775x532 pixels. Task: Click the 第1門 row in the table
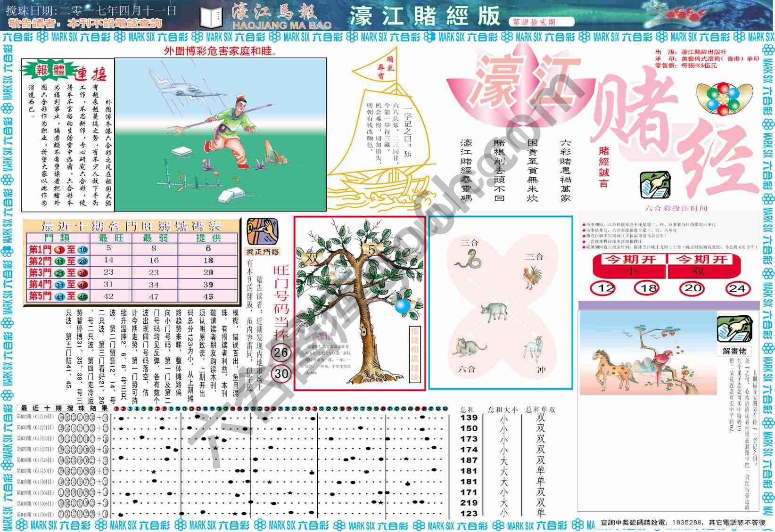pyautogui.click(x=131, y=249)
